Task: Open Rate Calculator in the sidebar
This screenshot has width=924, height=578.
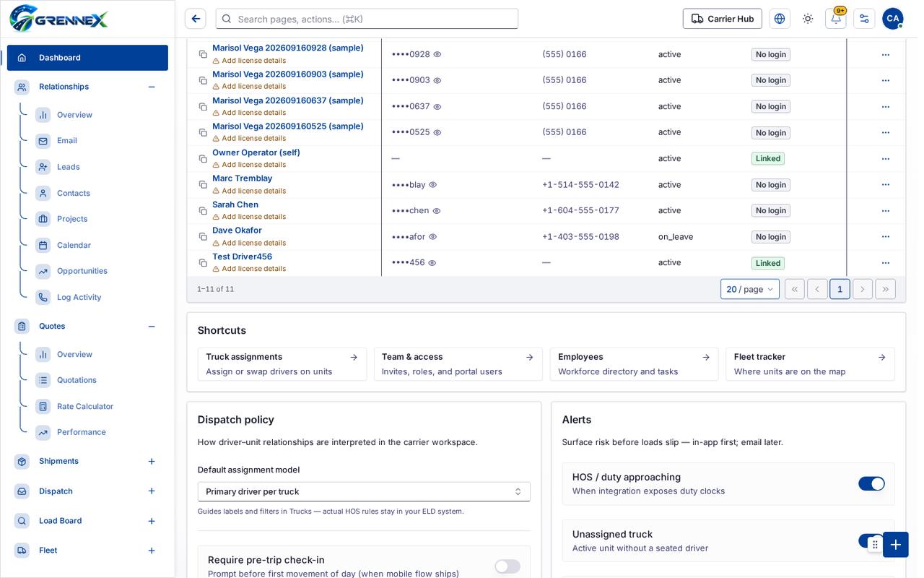Action: [85, 406]
